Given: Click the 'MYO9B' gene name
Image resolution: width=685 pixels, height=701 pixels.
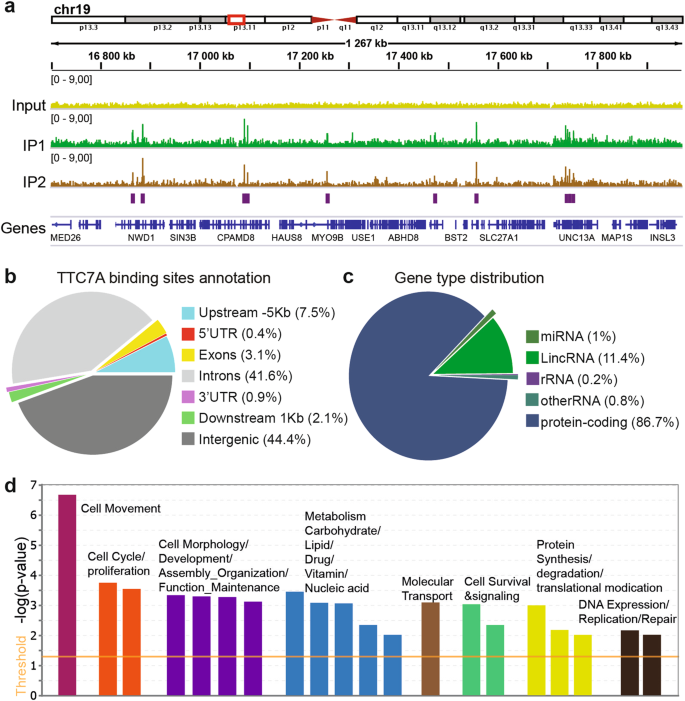Looking at the screenshot, I should tap(327, 238).
